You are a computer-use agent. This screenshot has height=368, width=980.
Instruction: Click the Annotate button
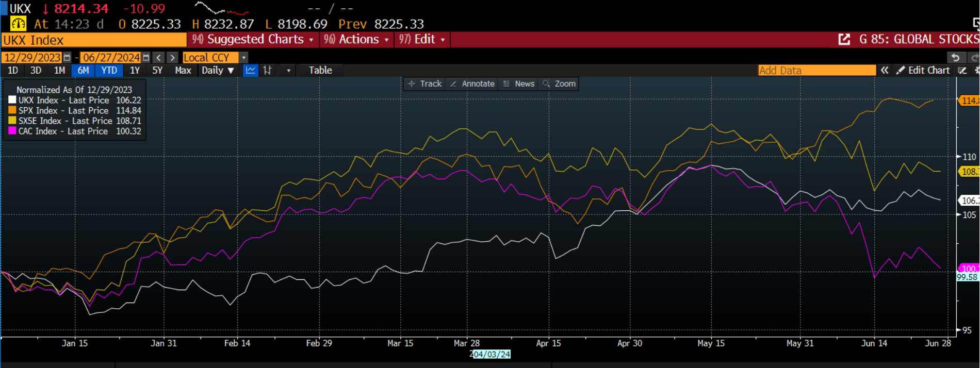click(x=472, y=84)
